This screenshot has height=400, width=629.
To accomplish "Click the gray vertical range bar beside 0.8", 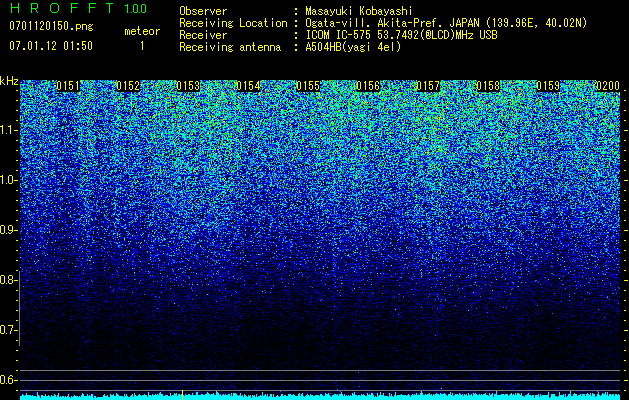I will [19, 308].
